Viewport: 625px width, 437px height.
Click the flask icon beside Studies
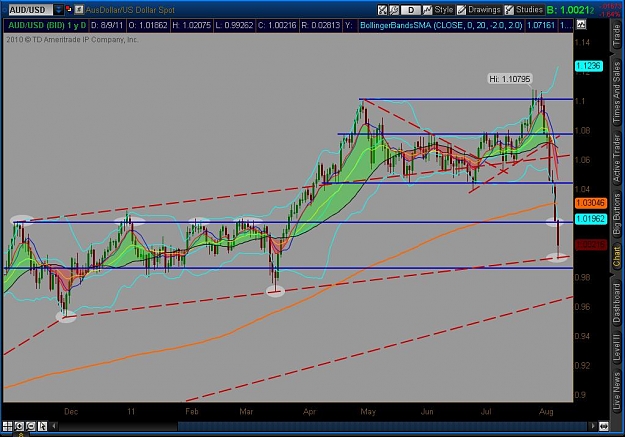509,10
